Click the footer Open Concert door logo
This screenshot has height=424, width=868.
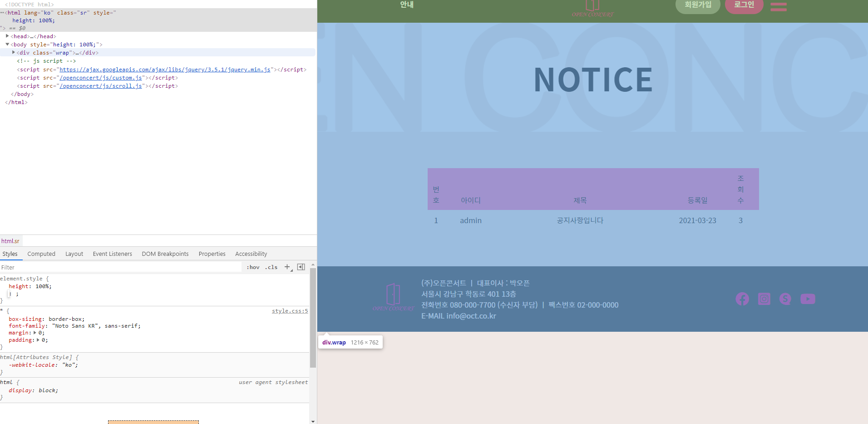tap(394, 297)
